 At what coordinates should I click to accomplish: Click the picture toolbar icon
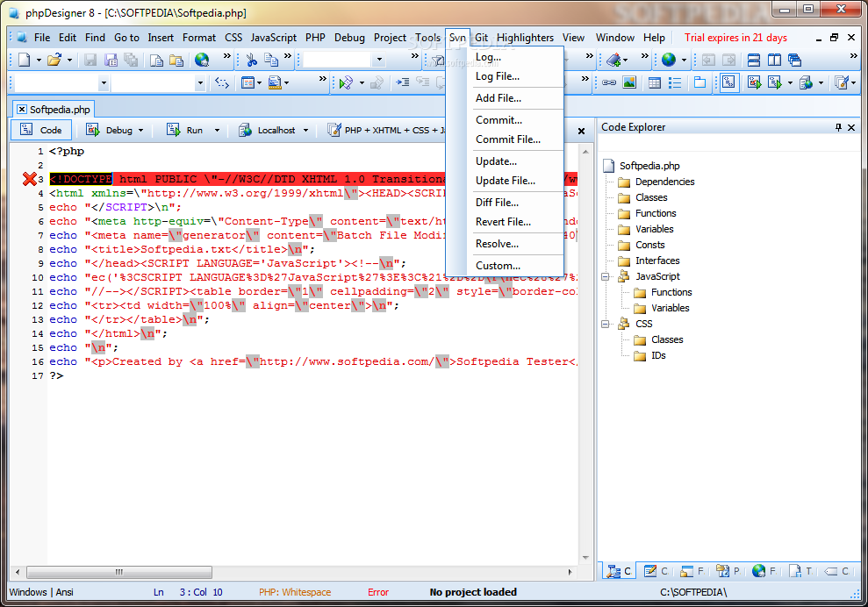click(x=629, y=83)
